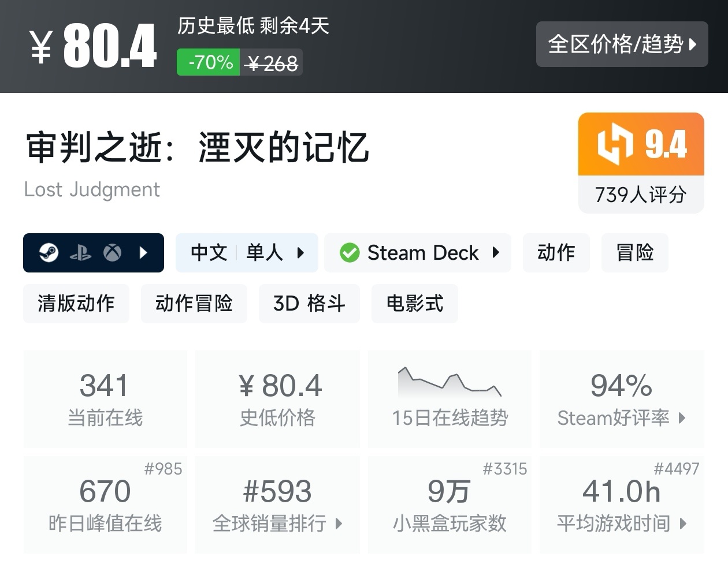Viewport: 728px width, 564px height.
Task: Click the 电影式 tag
Action: point(414,303)
